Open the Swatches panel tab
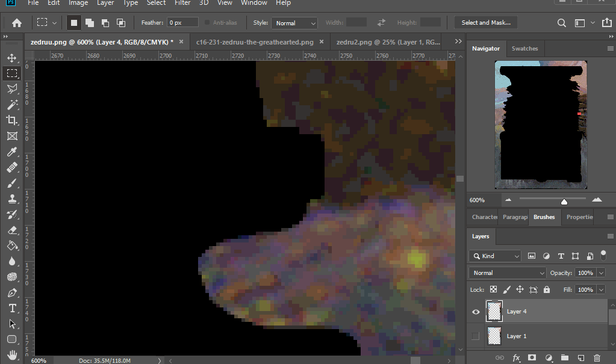 (524, 49)
